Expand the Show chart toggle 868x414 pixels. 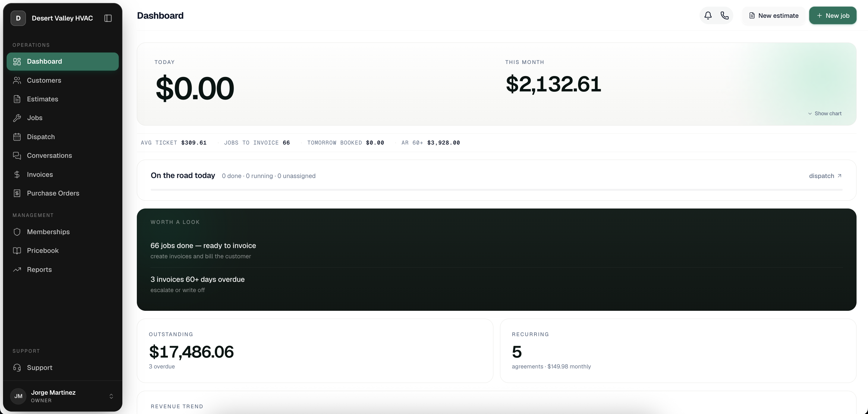coord(825,114)
